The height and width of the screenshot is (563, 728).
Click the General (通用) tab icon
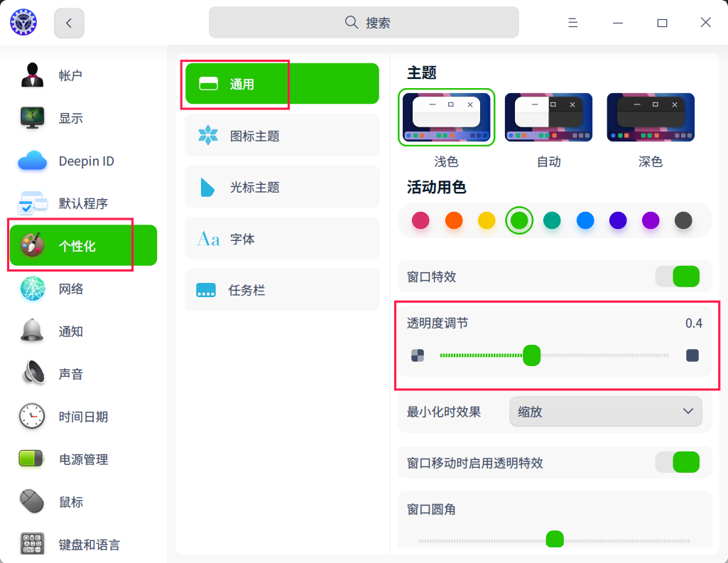pos(209,84)
